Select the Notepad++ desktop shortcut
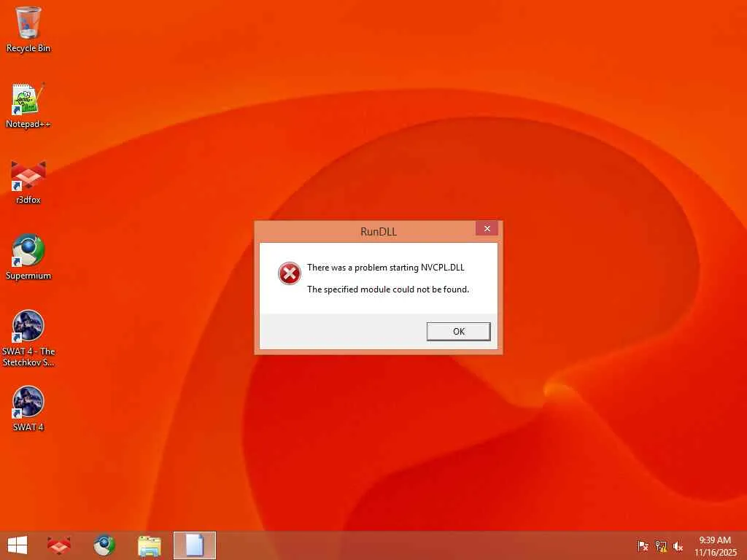Viewport: 747px width, 560px height. tap(28, 106)
